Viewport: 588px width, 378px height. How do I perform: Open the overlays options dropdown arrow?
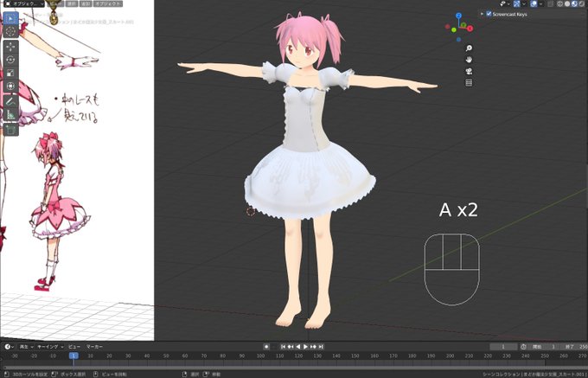[540, 3]
